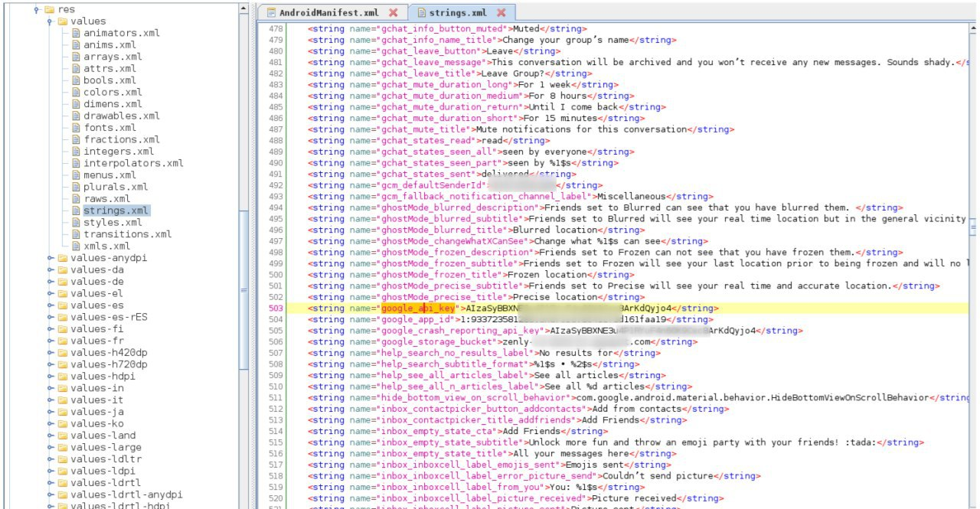Click the file tree scrollbar up arrow
Viewport: 980px width, 509px height.
(244, 8)
